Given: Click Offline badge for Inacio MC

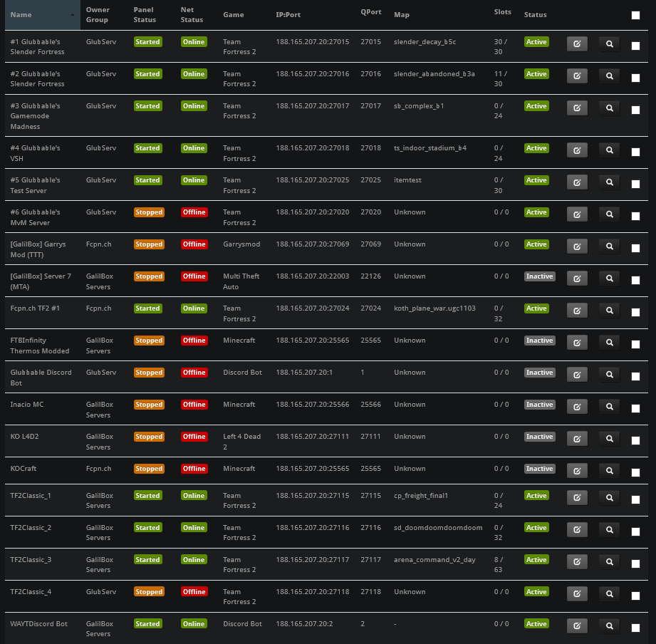Looking at the screenshot, I should point(194,405).
